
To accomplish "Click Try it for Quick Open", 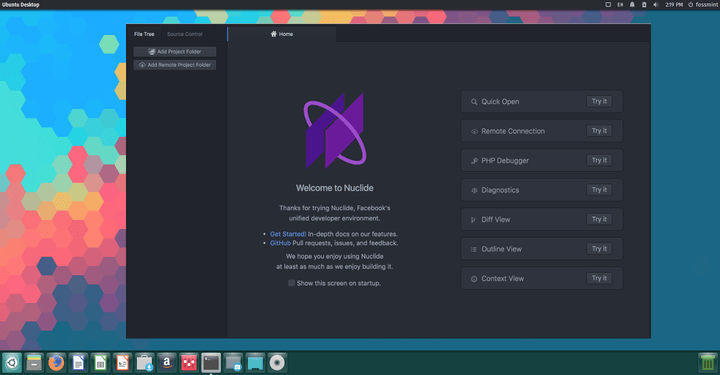I will 599,101.
